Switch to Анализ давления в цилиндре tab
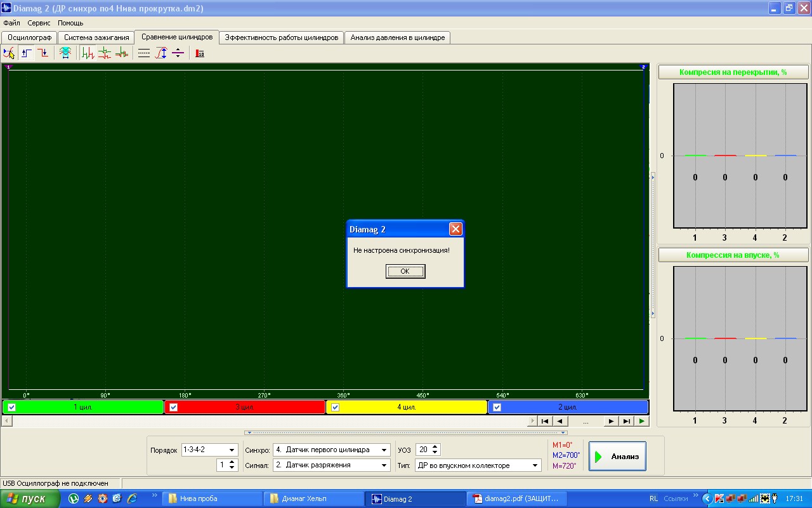Screen dimensions: 812x508 pos(398,37)
